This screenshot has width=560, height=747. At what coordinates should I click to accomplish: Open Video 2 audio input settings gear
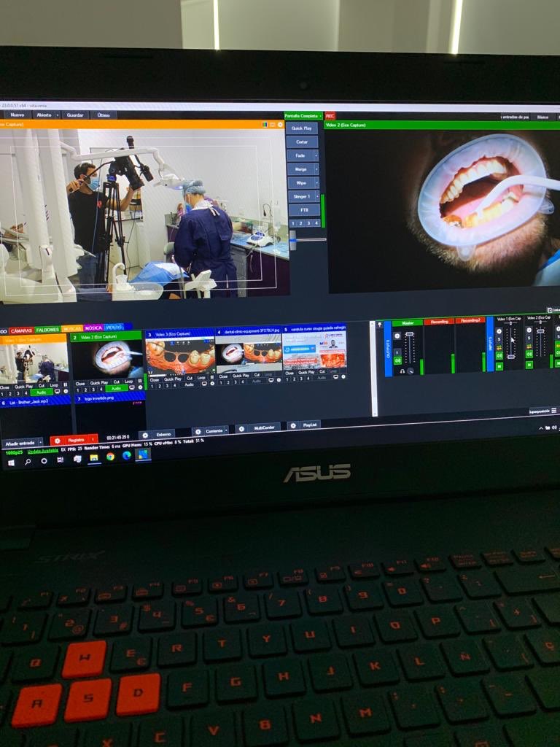point(529,330)
